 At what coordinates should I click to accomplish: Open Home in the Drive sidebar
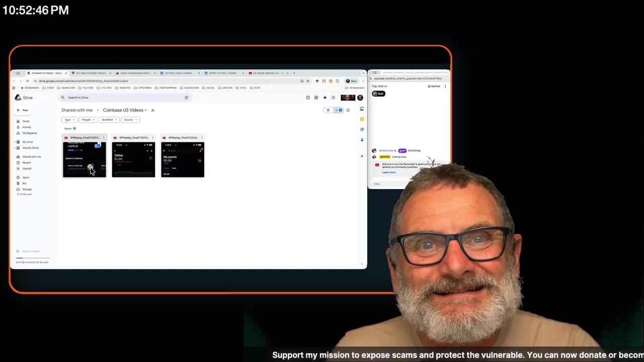point(26,121)
